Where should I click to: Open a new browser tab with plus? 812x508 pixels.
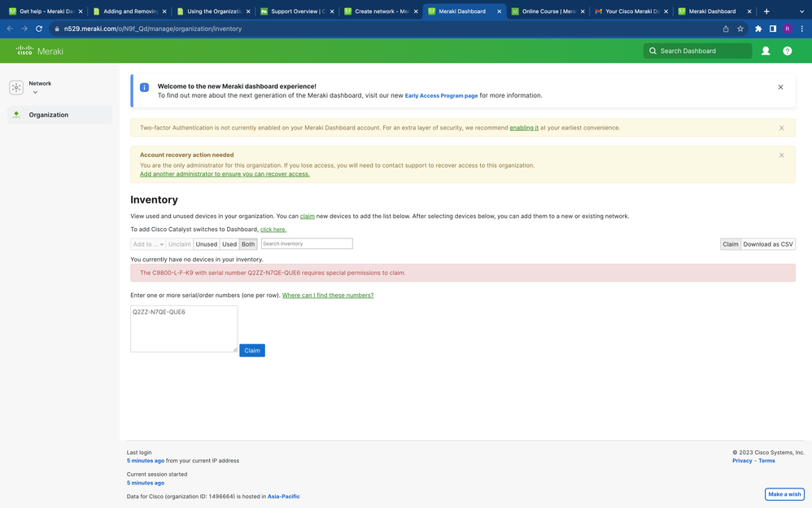[x=766, y=11]
